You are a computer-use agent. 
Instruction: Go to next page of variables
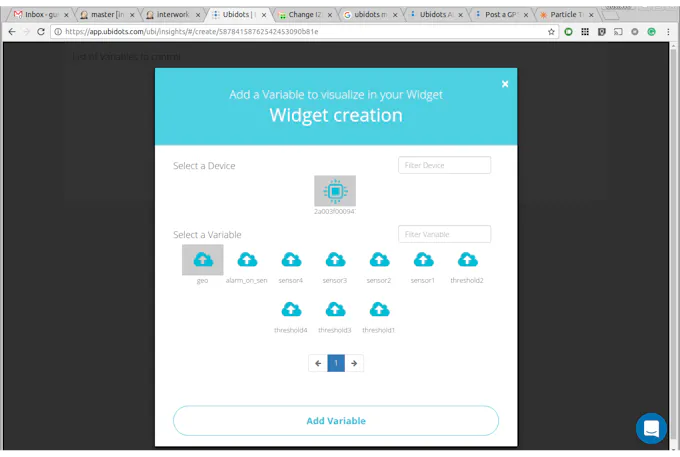pyautogui.click(x=354, y=363)
